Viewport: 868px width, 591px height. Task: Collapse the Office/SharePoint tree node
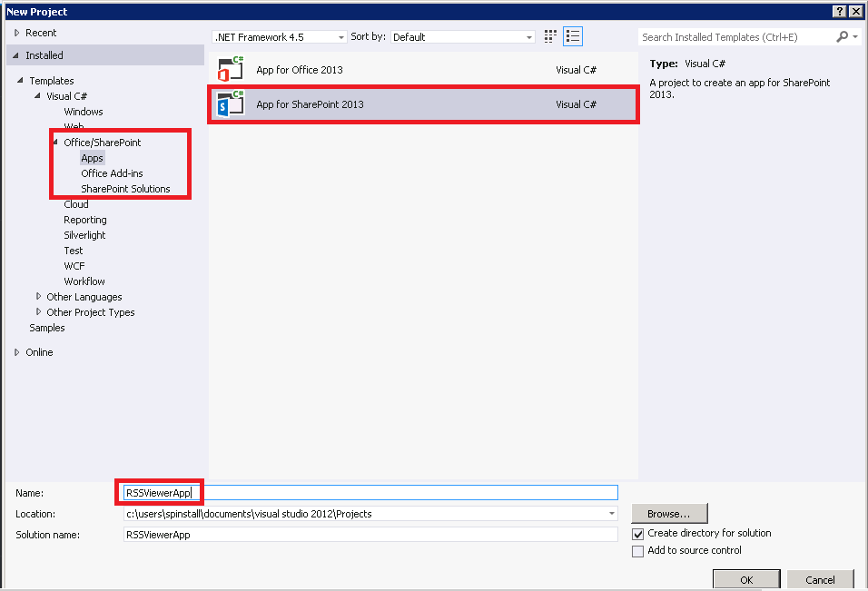(x=55, y=143)
